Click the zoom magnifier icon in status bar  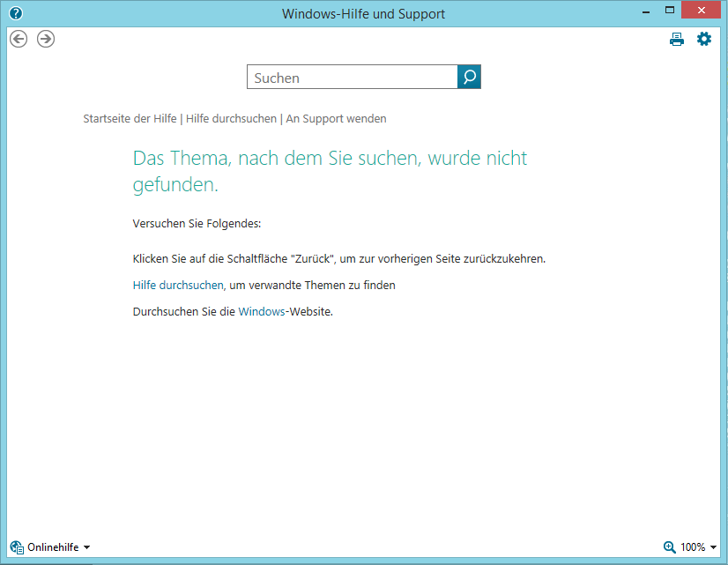click(x=670, y=547)
